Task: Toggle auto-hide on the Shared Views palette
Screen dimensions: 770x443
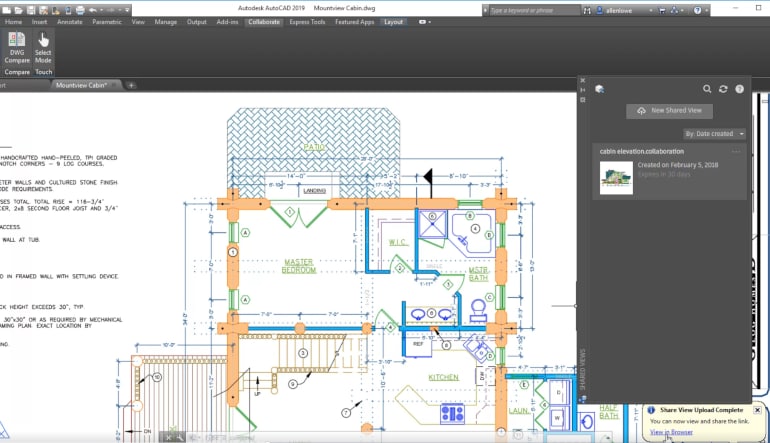Action: point(582,90)
